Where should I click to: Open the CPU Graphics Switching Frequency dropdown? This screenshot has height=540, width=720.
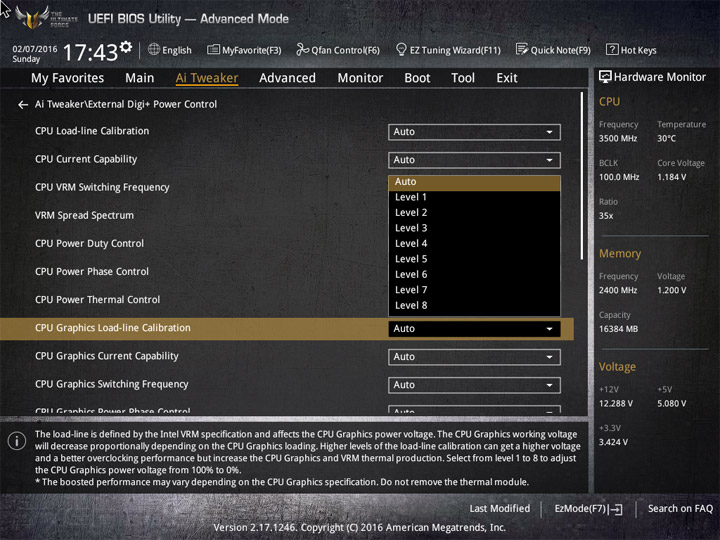[474, 385]
